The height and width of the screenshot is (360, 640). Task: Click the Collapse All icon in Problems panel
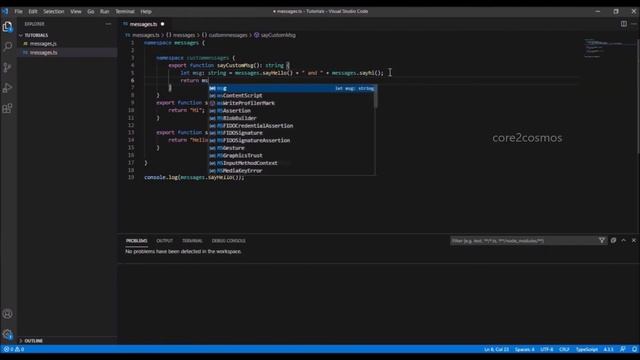[x=613, y=241]
